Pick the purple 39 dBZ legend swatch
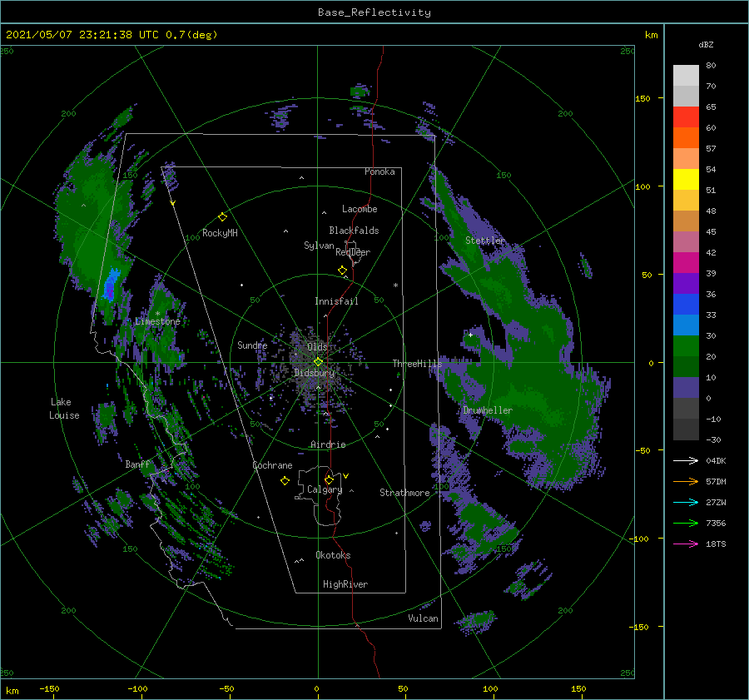Screen dimensions: 749x700 coord(686,283)
